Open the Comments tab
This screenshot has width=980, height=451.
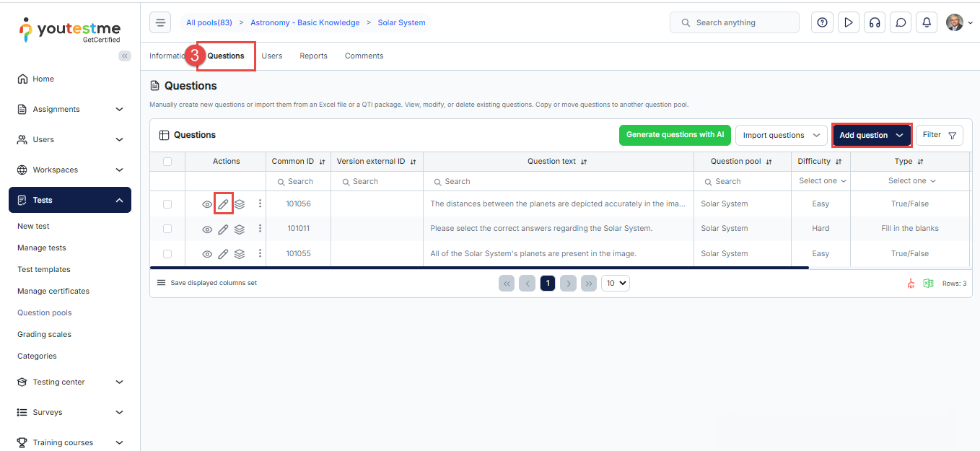pos(364,56)
